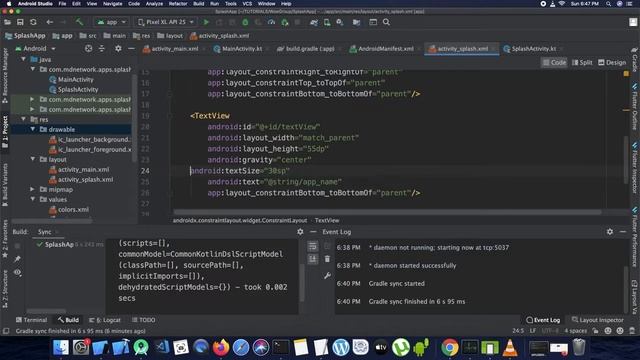Toggle soft-wrap icon in Event Log
Viewport: 640px width, 360px height.
tap(313, 246)
